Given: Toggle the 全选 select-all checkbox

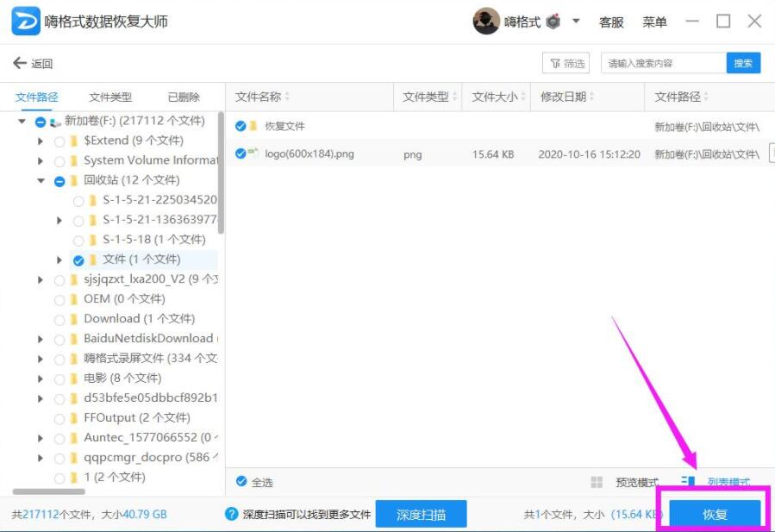Looking at the screenshot, I should [x=241, y=481].
